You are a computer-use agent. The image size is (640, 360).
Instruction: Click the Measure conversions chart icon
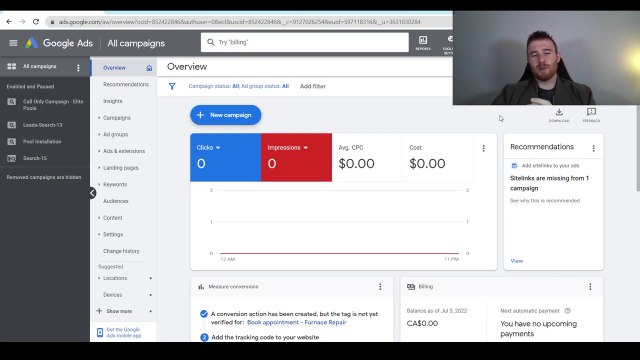pyautogui.click(x=201, y=287)
